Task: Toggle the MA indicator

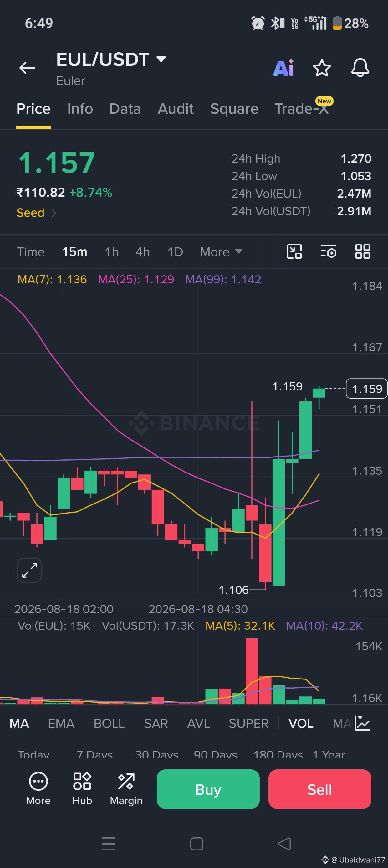Action: click(19, 723)
